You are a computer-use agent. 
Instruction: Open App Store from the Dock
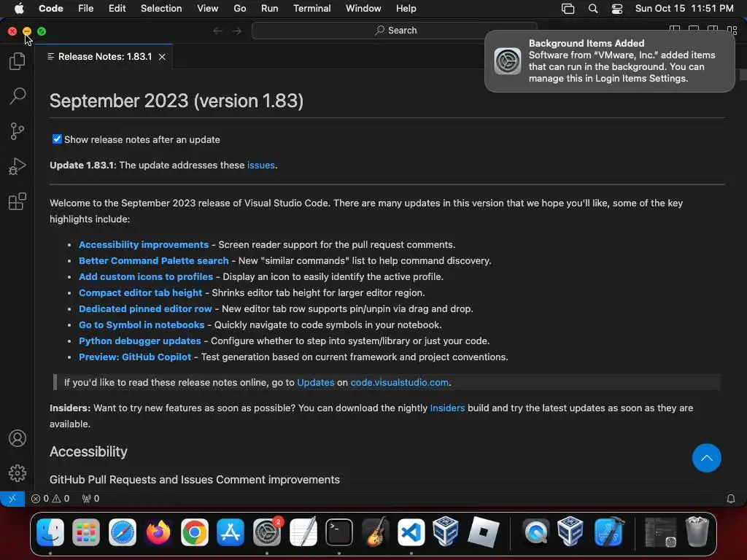tap(231, 532)
